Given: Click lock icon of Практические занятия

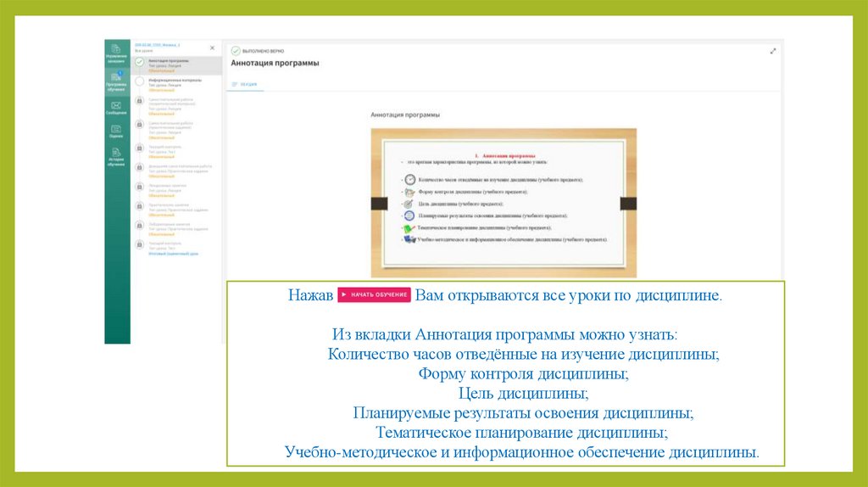Looking at the screenshot, I should (x=140, y=206).
